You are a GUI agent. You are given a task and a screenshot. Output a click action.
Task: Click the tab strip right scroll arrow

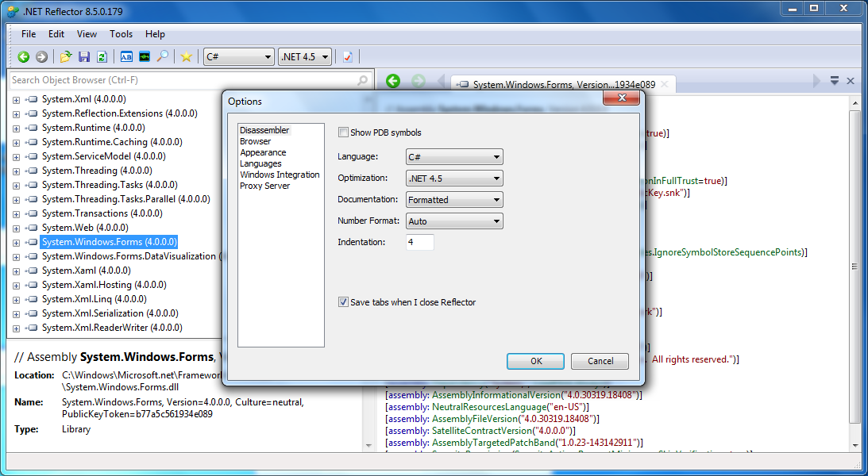coord(816,81)
